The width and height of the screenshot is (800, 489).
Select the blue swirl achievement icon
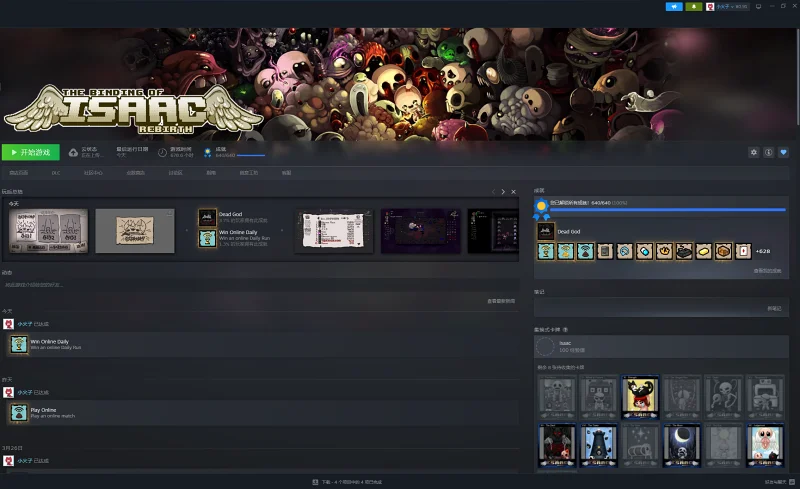pyautogui.click(x=624, y=251)
